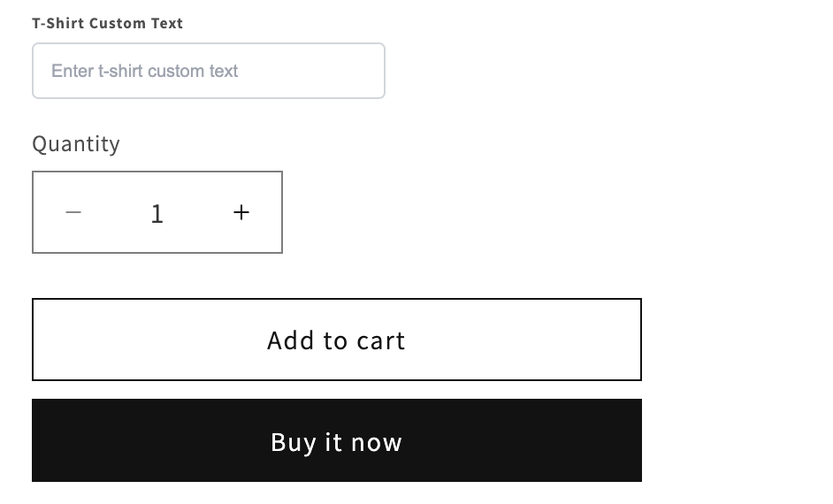Tap the plus sign in the quantity selector
The image size is (833, 504).
pyautogui.click(x=241, y=212)
